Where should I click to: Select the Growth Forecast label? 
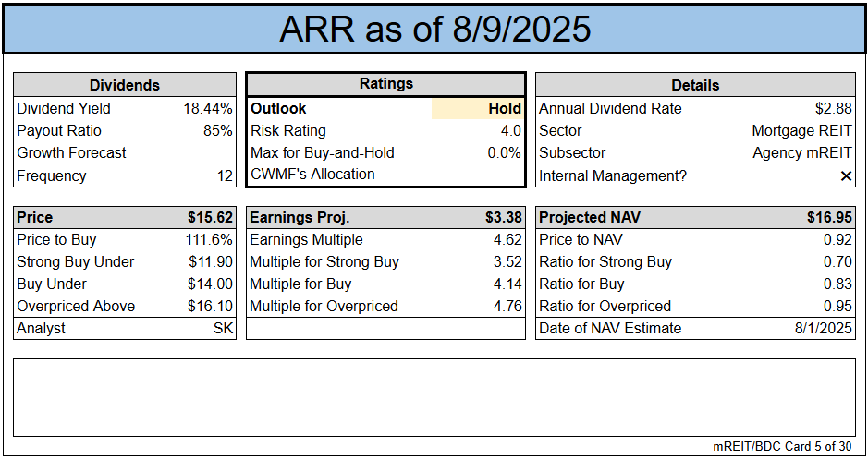point(71,152)
